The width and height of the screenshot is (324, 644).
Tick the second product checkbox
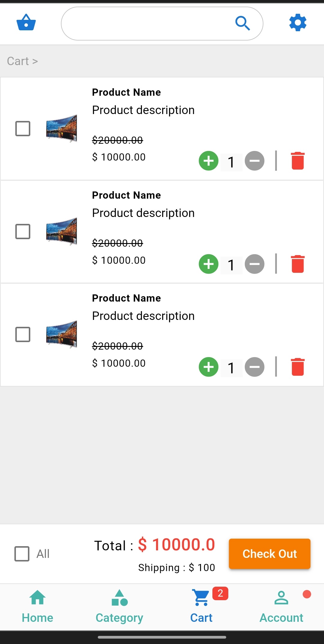tap(23, 232)
